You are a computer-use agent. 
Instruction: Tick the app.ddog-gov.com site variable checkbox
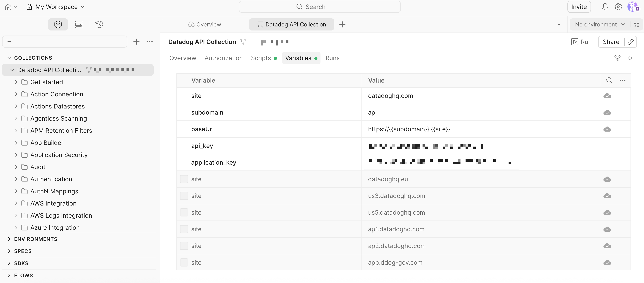coord(184,262)
